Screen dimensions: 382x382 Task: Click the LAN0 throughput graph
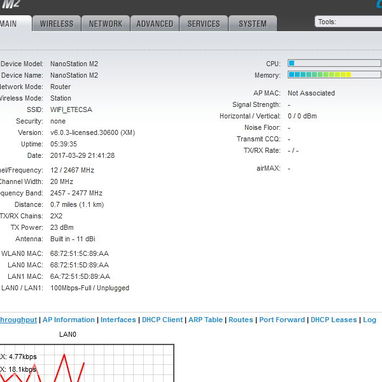(87, 363)
